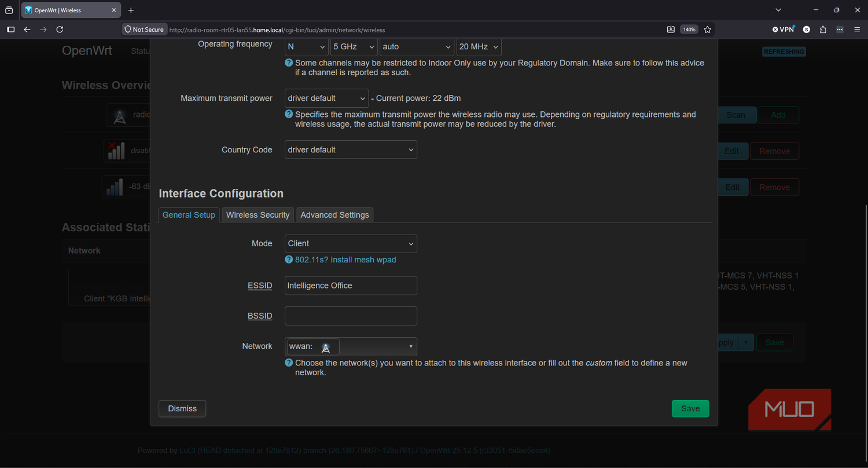Click the green Save button in dialog
Image resolution: width=868 pixels, height=468 pixels.
click(x=690, y=408)
